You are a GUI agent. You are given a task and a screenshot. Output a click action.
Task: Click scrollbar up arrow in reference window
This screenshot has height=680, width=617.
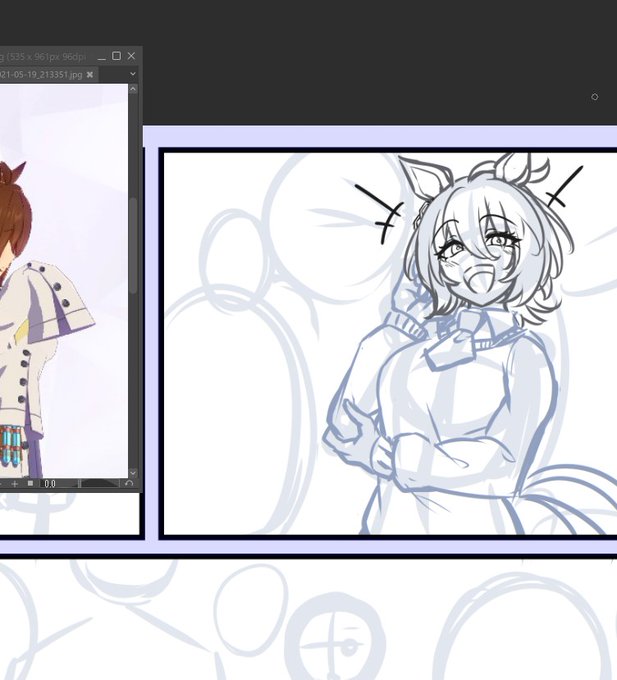[x=133, y=89]
